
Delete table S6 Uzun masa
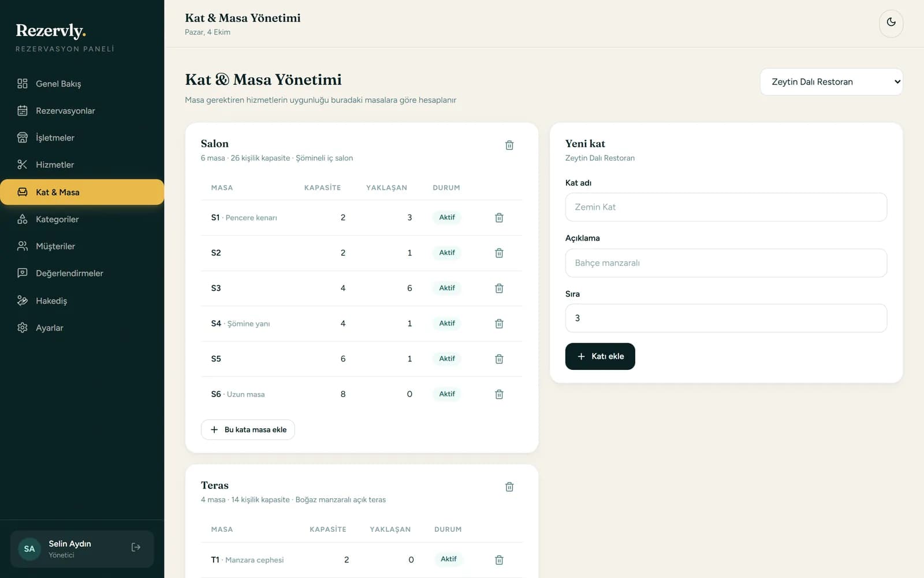click(499, 394)
